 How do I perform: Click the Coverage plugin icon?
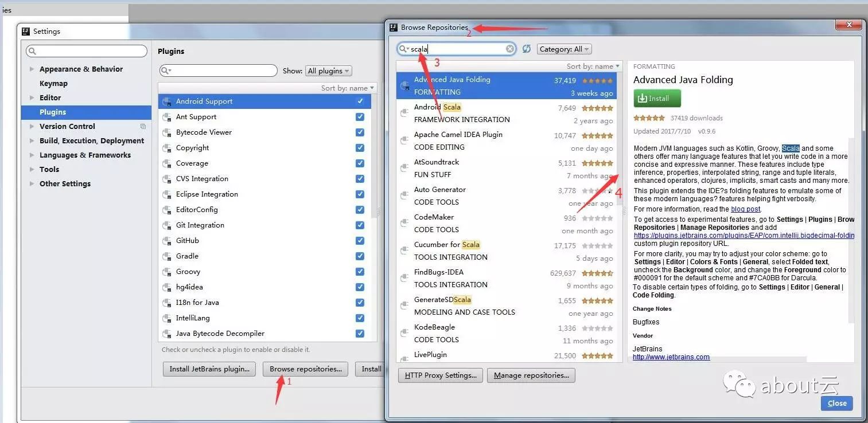pyautogui.click(x=167, y=163)
